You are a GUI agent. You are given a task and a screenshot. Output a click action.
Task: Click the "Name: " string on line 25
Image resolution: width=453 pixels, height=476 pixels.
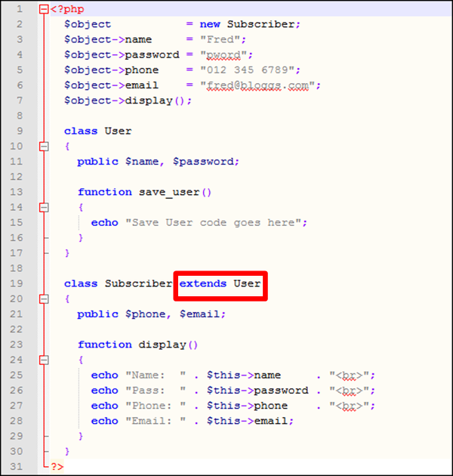(x=156, y=376)
